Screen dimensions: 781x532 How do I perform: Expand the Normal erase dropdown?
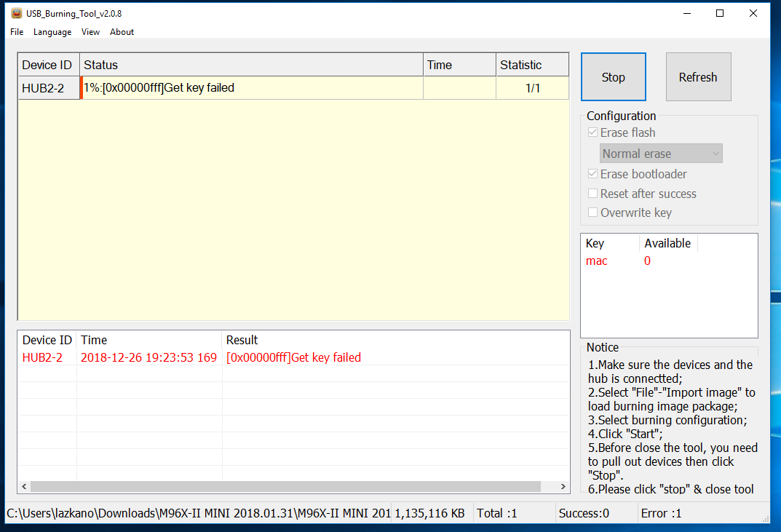661,154
